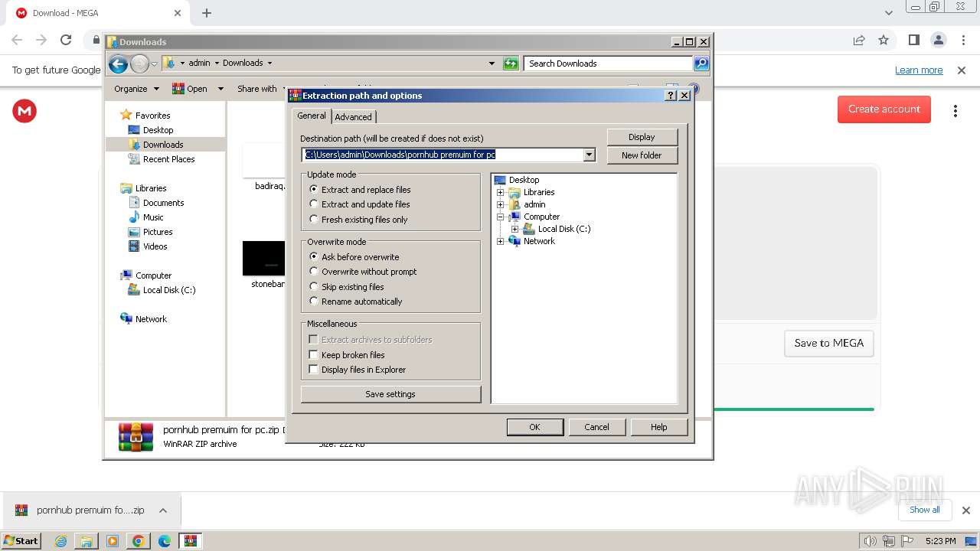Click Show all downloads button
The height and width of the screenshot is (551, 980).
(x=925, y=510)
